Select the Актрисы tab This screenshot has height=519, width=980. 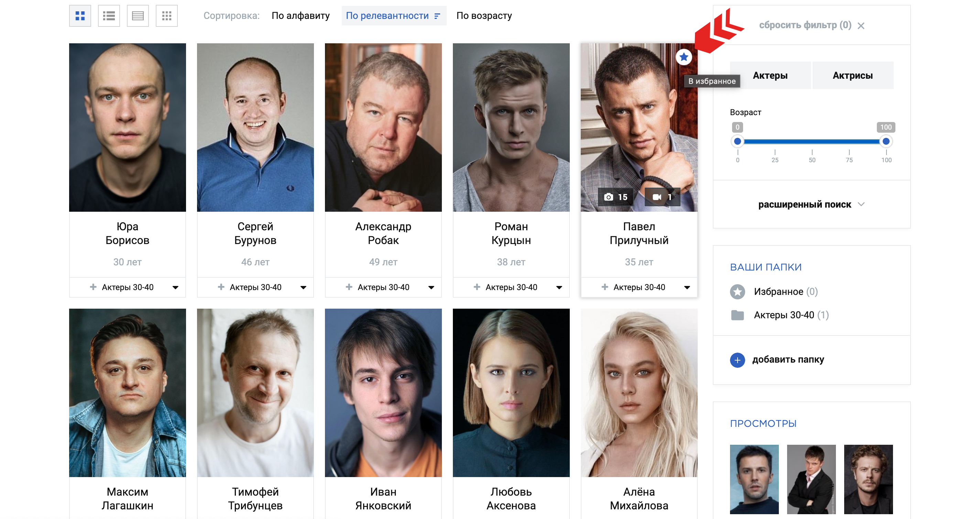(852, 75)
